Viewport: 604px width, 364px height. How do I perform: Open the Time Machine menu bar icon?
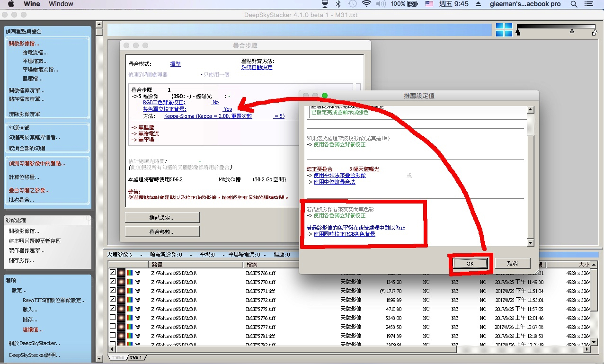click(352, 4)
